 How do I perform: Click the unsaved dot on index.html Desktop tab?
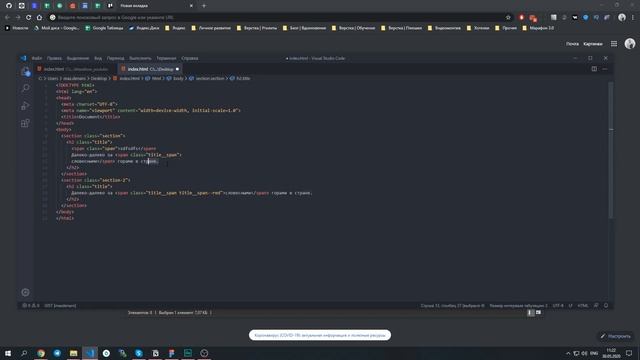(177, 69)
